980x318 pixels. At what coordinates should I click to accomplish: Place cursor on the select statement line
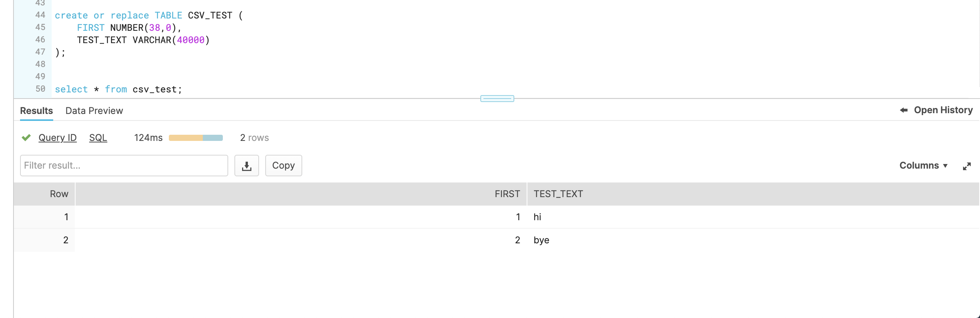(118, 89)
